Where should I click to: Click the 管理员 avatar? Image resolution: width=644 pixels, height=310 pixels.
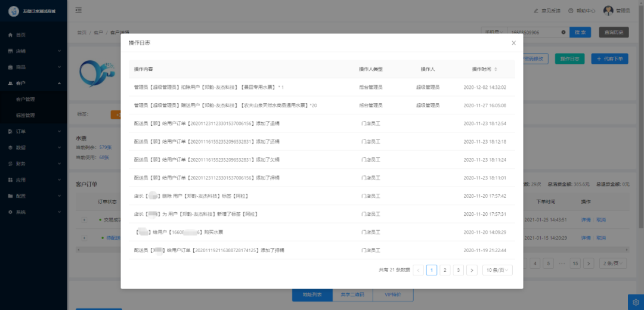point(608,11)
